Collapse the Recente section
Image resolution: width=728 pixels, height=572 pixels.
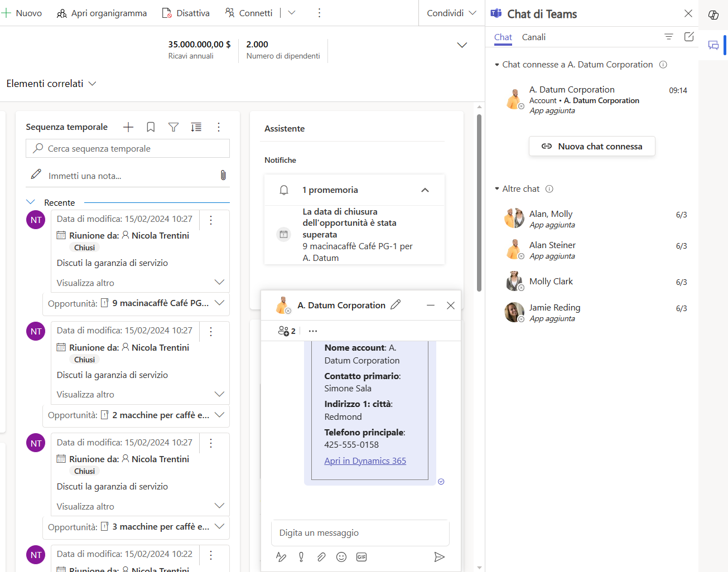tap(31, 202)
